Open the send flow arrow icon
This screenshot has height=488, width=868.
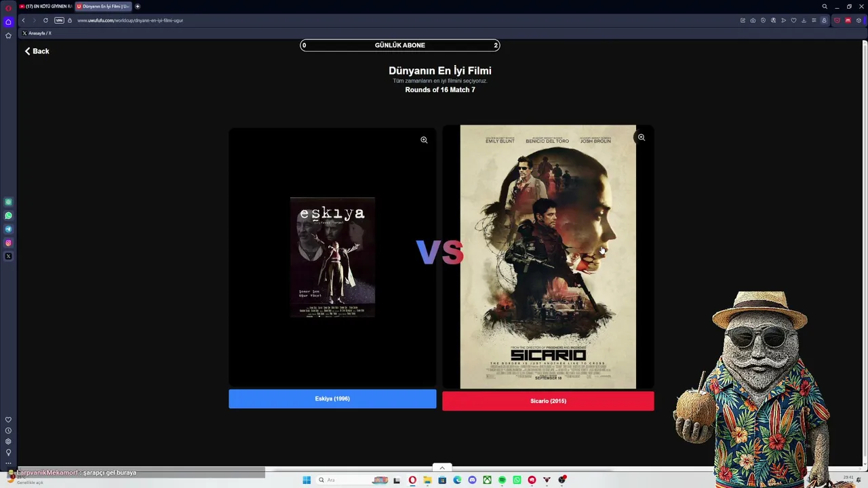click(x=783, y=20)
